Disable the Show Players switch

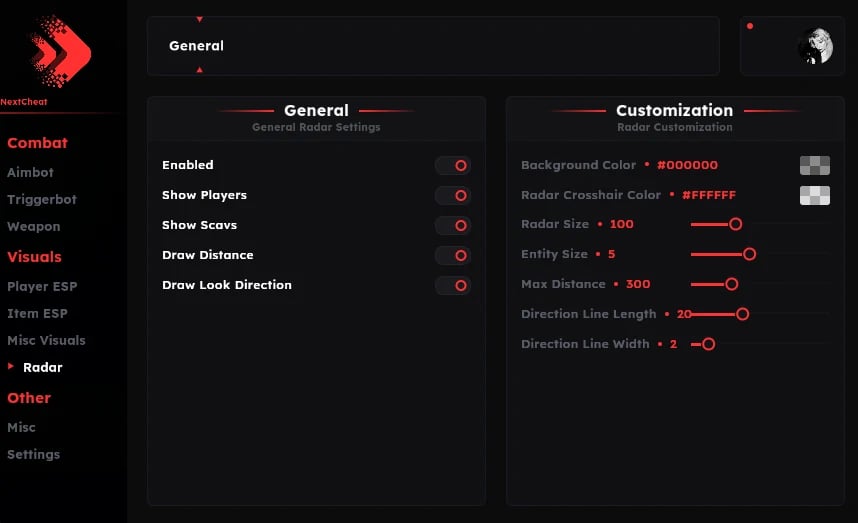click(453, 196)
